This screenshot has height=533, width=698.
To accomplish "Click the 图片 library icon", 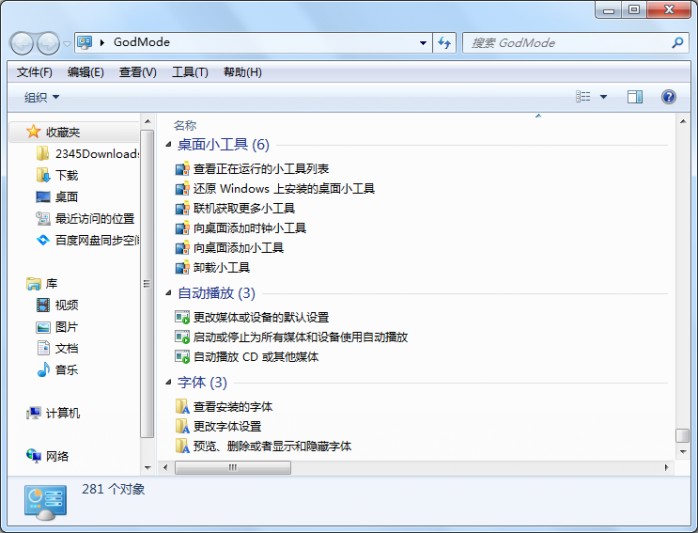I will [43, 327].
